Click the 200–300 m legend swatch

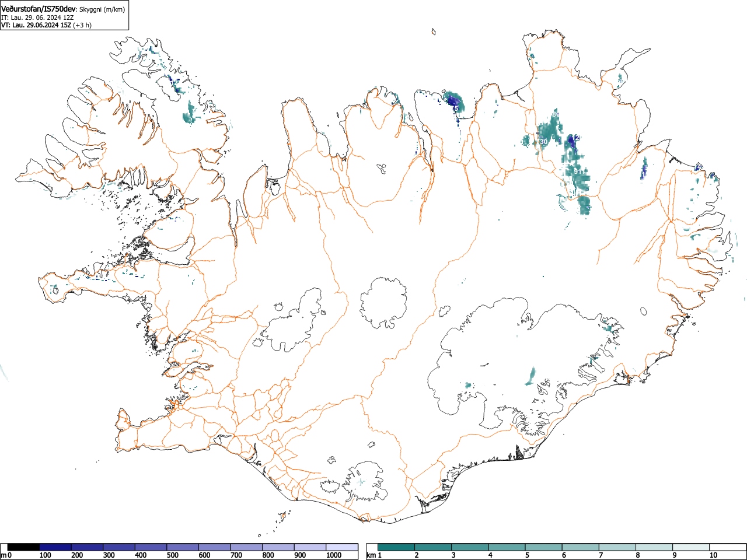point(88,547)
